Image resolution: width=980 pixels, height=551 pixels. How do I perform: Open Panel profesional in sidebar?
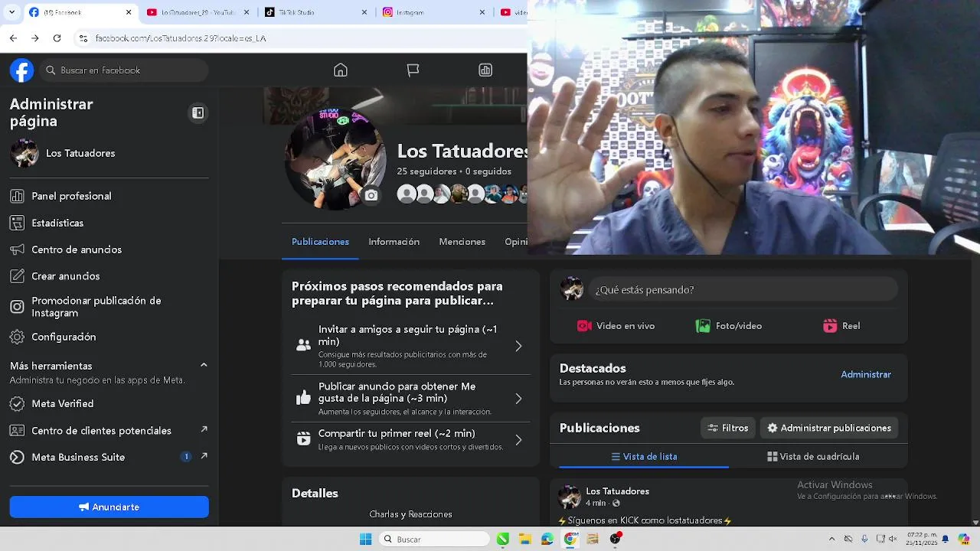pos(107,196)
